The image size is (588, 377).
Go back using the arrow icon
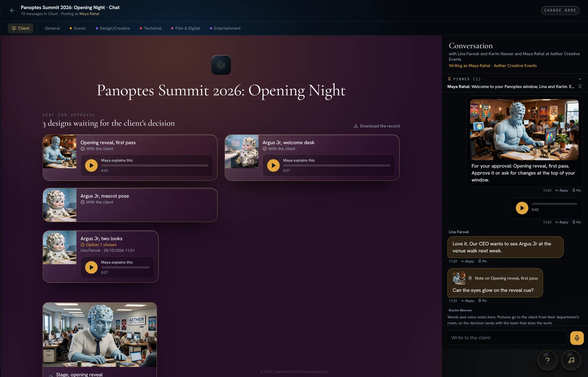(12, 10)
